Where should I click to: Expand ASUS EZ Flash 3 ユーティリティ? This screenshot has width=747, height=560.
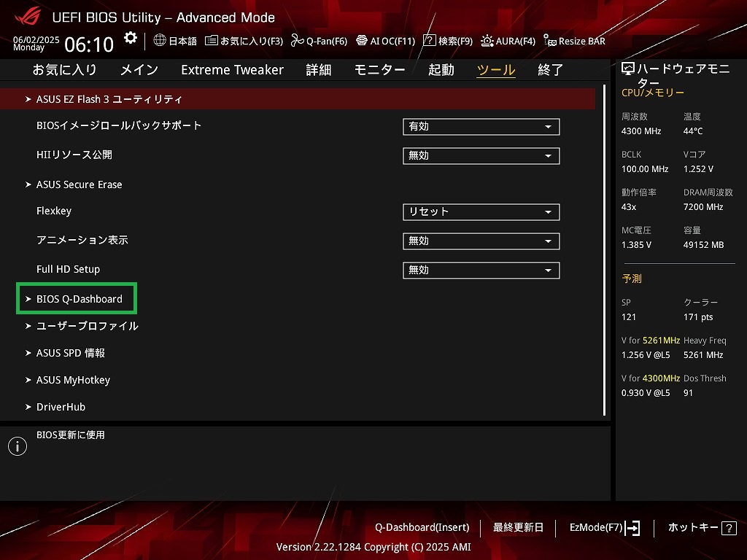(298, 99)
